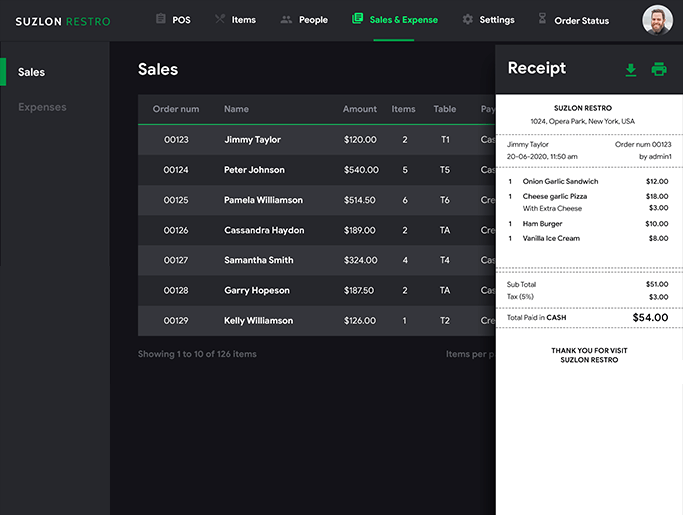Print the receipt
Screen dimensions: 683x515
pyautogui.click(x=659, y=69)
